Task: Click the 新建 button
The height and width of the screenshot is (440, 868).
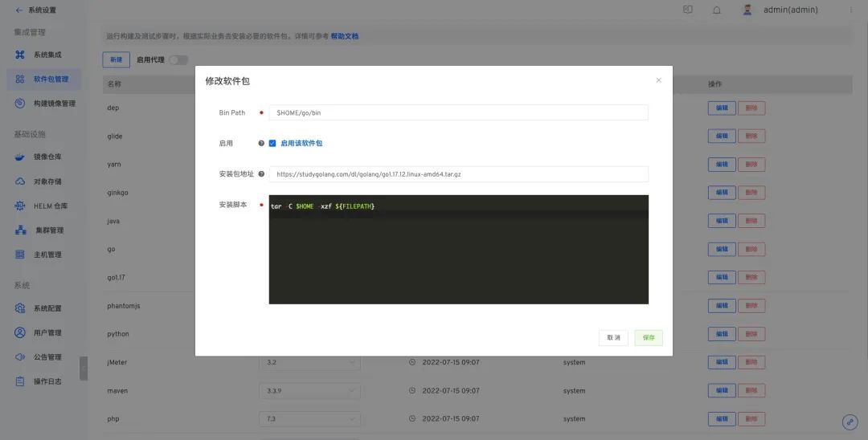Action: point(117,59)
